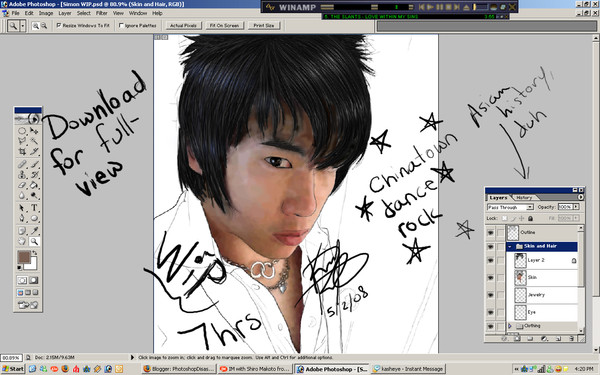Viewport: 600px width, 375px height.
Task: Open status bar info arrow menu
Action: tap(132, 357)
